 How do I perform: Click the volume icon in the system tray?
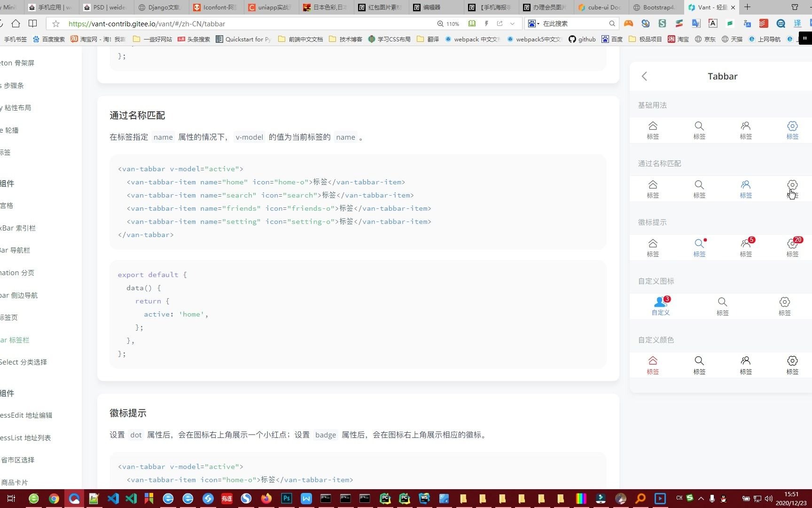click(769, 499)
